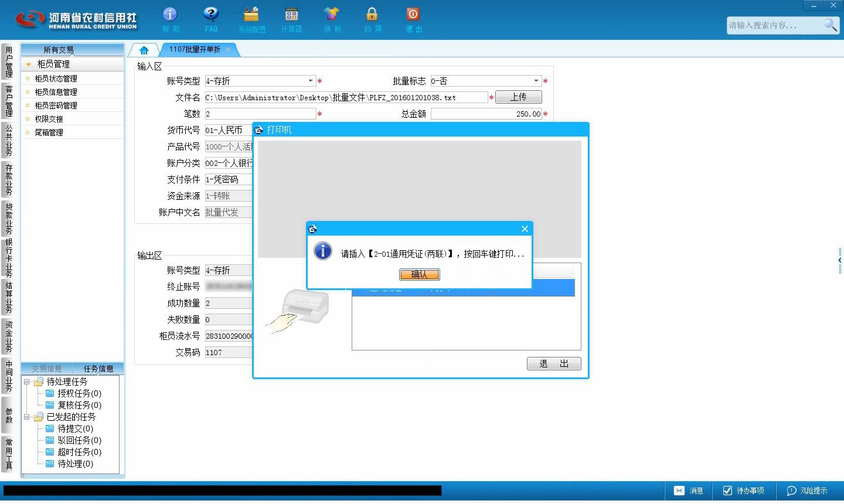
Task: Click the info icon in print prompt
Action: coord(323,251)
